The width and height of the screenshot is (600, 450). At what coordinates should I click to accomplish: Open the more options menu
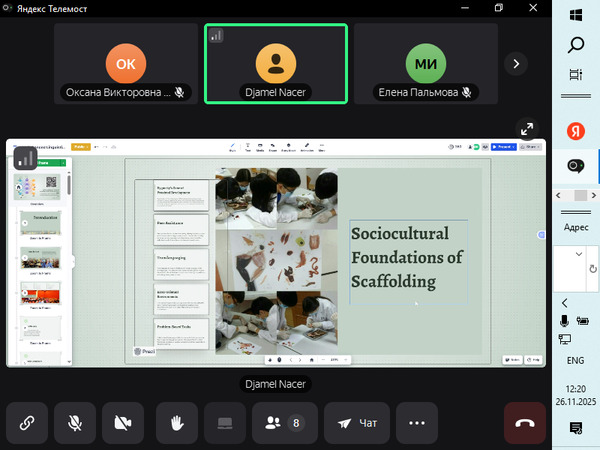tap(417, 423)
